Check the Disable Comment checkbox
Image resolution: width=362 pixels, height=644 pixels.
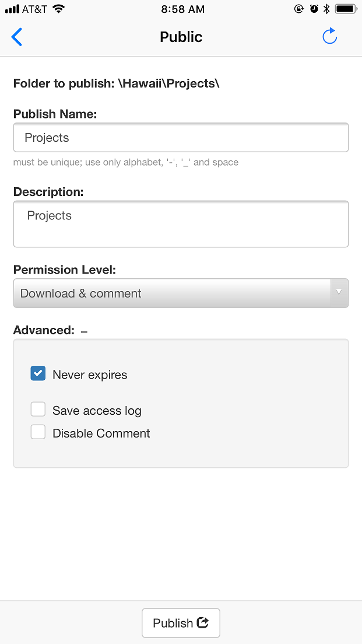click(x=37, y=432)
